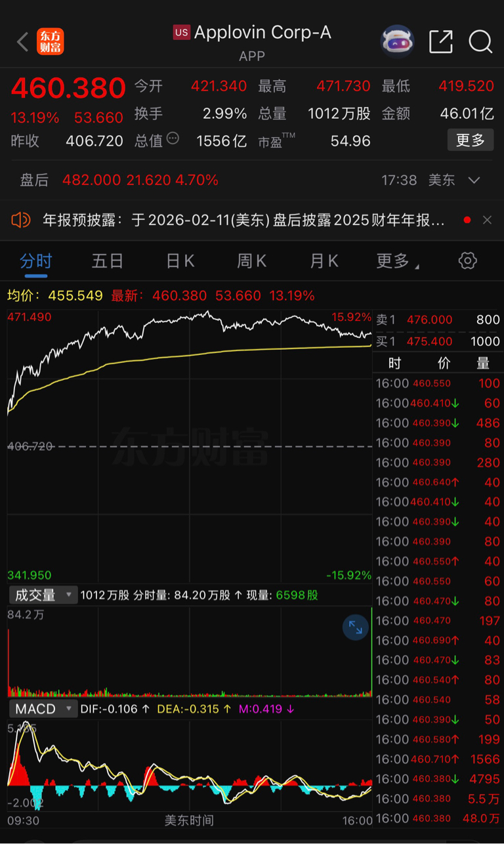Image resolution: width=504 pixels, height=844 pixels.
Task: Tap the 现量 6598股 readout
Action: [x=282, y=595]
